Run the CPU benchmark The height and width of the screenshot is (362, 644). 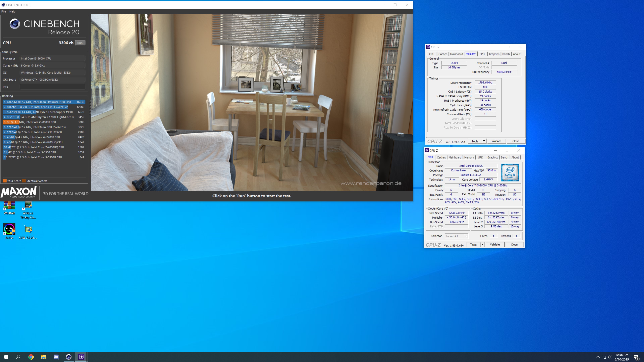point(80,43)
